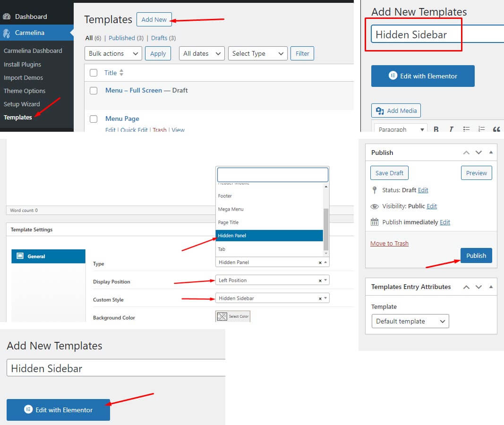Insert a blockquote
The image size is (504, 425).
point(496,129)
